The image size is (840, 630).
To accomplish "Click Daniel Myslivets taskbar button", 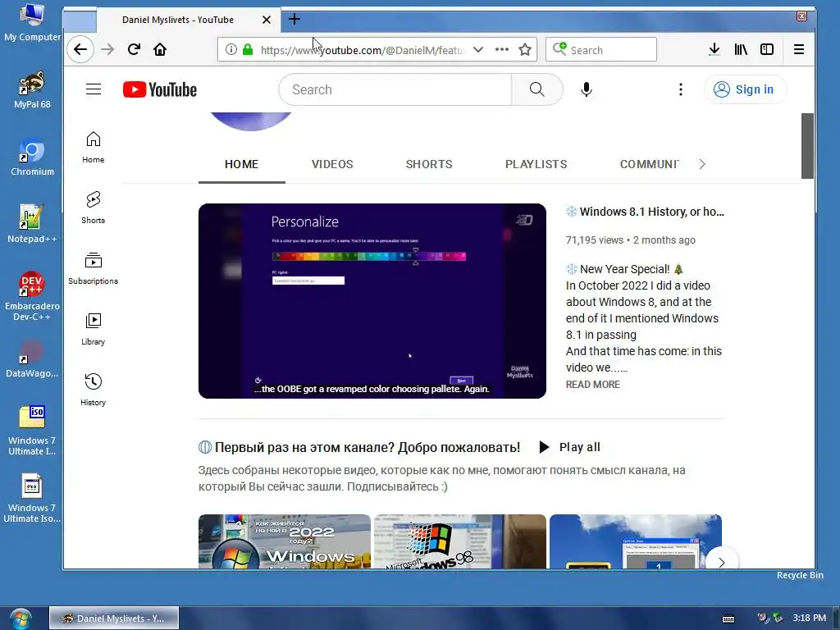I will pyautogui.click(x=114, y=619).
